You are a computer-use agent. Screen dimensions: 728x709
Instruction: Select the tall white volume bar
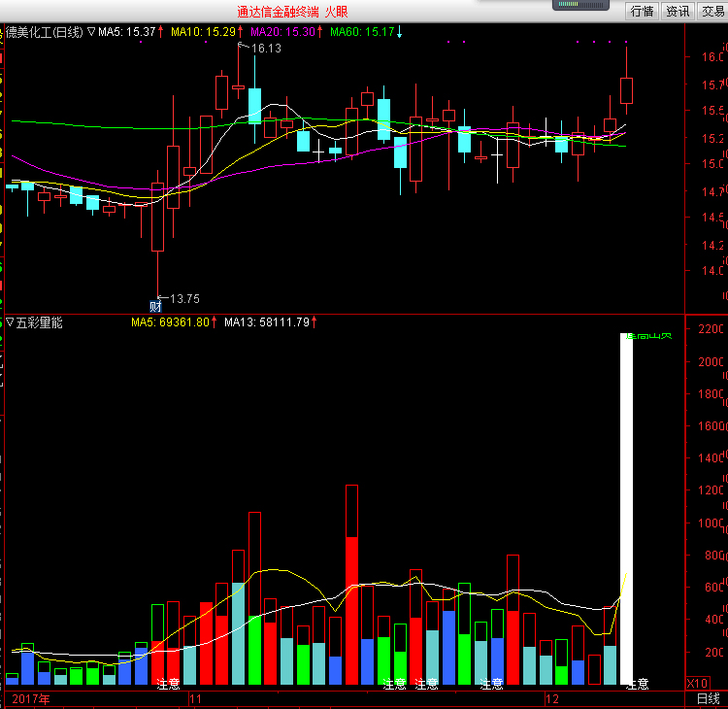pos(626,509)
